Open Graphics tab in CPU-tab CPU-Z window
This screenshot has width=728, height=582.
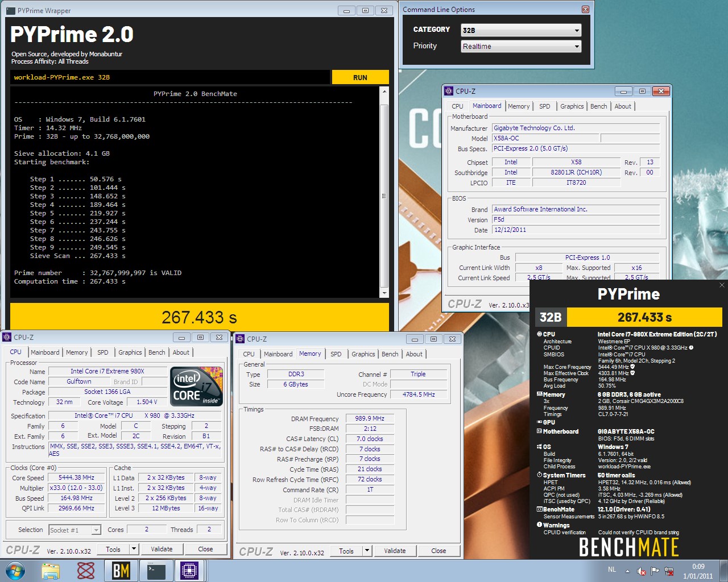click(130, 352)
